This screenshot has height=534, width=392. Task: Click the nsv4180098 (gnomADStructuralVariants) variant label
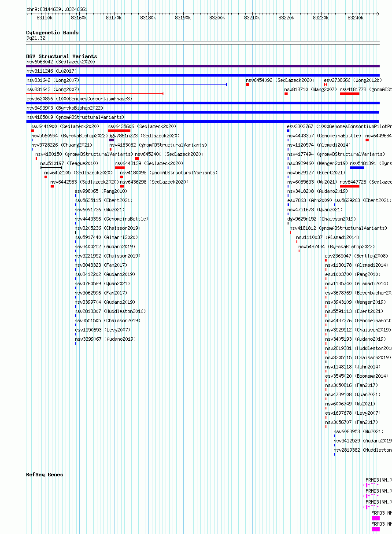[x=169, y=173]
